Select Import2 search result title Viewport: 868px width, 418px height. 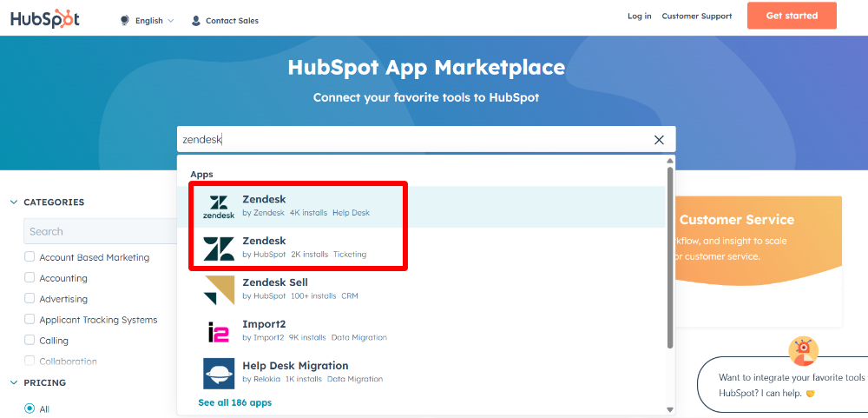(x=264, y=324)
